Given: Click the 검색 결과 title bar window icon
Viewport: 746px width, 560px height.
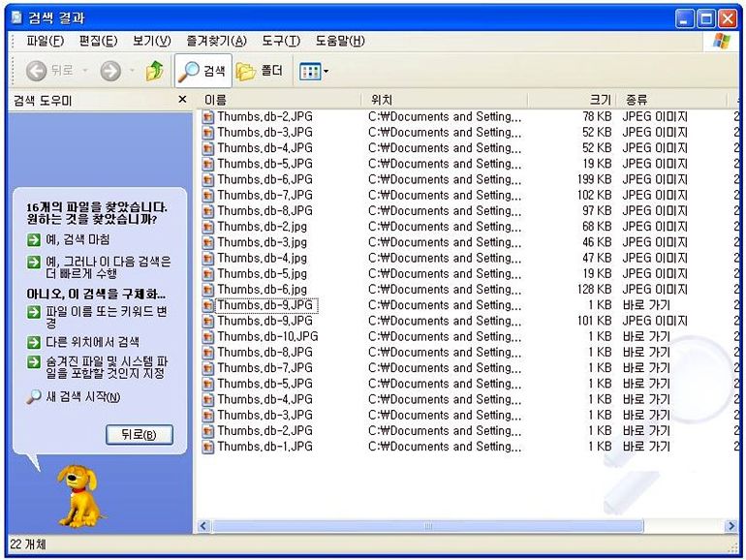Looking at the screenshot, I should tap(16, 18).
